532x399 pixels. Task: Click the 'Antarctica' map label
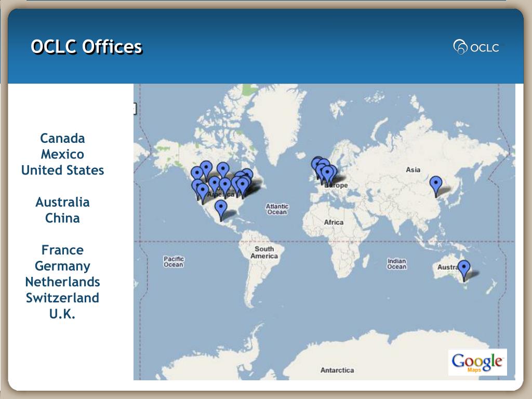point(337,370)
